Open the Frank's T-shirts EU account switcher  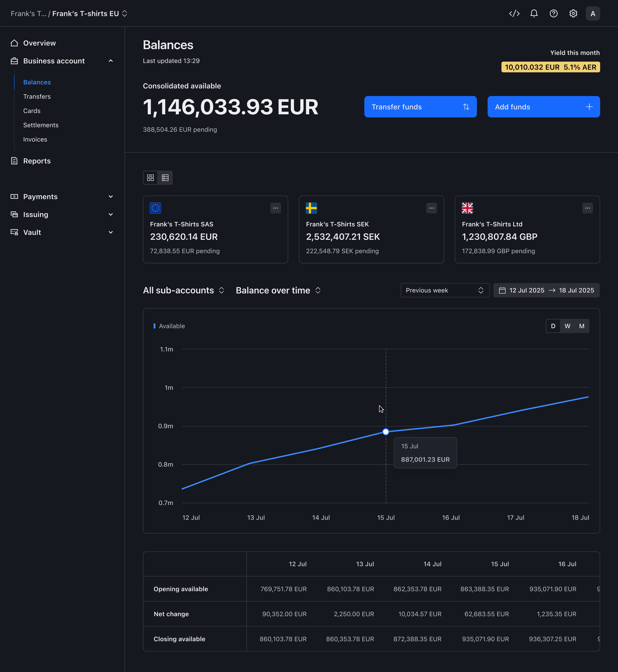(x=90, y=13)
